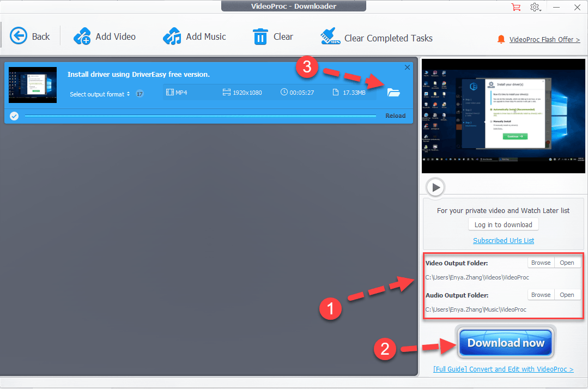Remove the DriverEasy task with its X
The height and width of the screenshot is (389, 588).
407,67
